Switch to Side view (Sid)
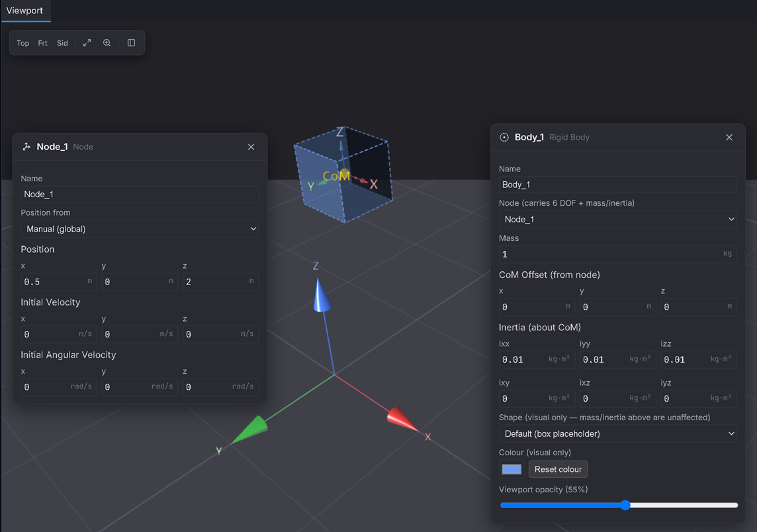 click(x=62, y=43)
